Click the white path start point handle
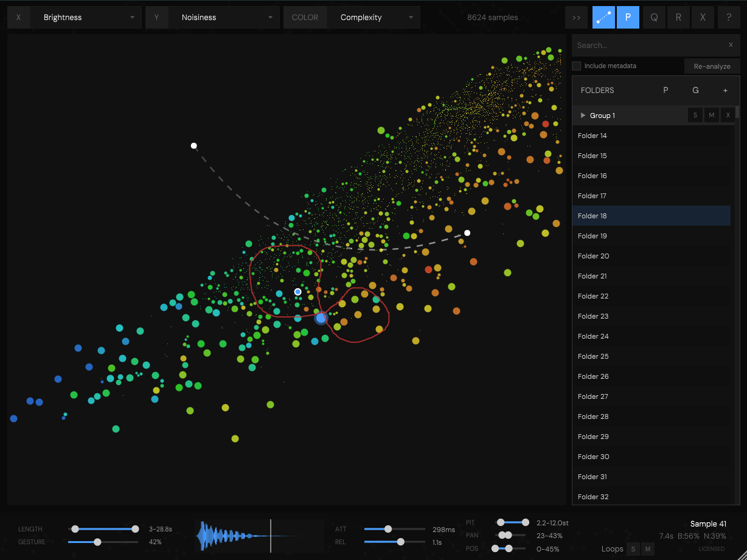This screenshot has height=560, width=747. [193, 145]
